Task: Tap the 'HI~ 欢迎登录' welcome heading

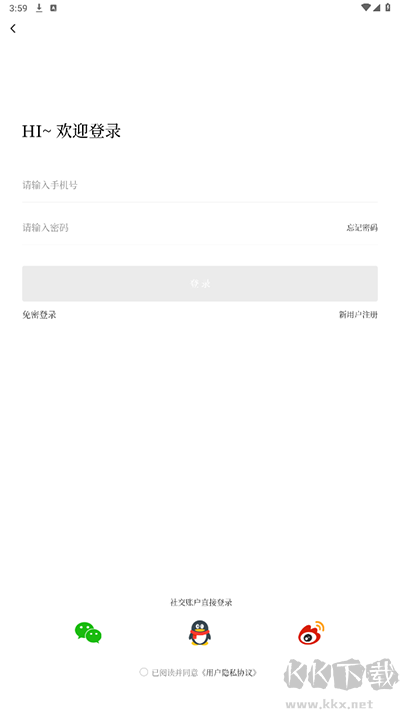Action: coord(71,131)
